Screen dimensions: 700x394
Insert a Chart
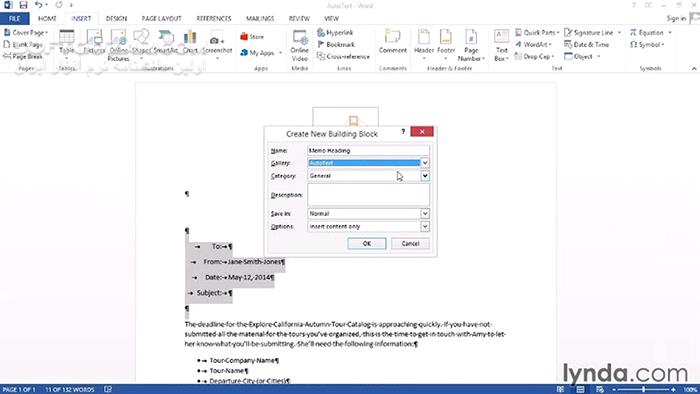[x=190, y=42]
